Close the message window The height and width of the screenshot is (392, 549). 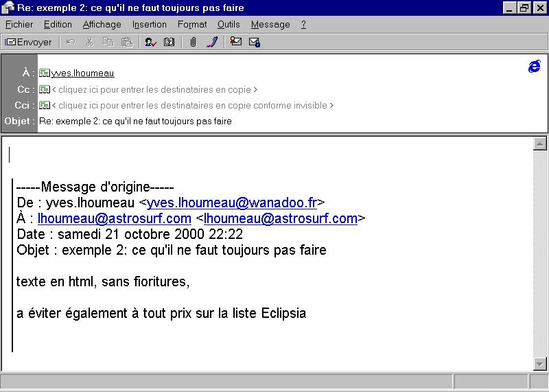point(541,8)
